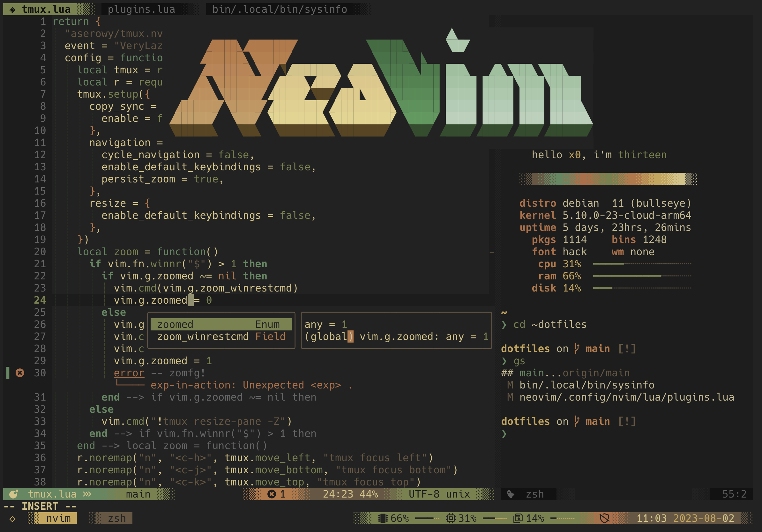
Task: Click the crossed shield icon in the tmux bar
Action: pos(605,518)
